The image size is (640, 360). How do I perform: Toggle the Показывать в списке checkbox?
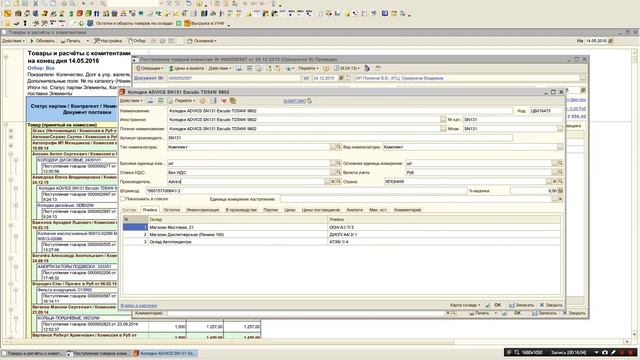122,199
